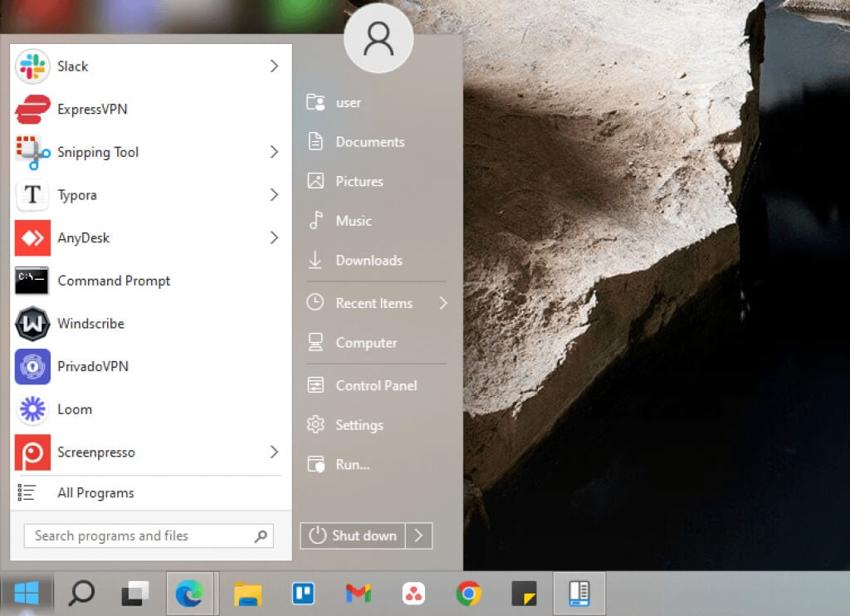Viewport: 850px width, 616px height.
Task: Launch ExpressVPN from the start menu
Action: pyautogui.click(x=91, y=109)
